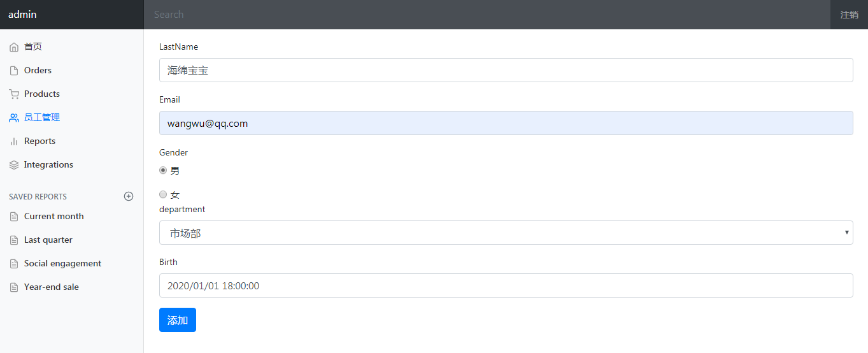Click the document icon next to Current month

click(14, 217)
